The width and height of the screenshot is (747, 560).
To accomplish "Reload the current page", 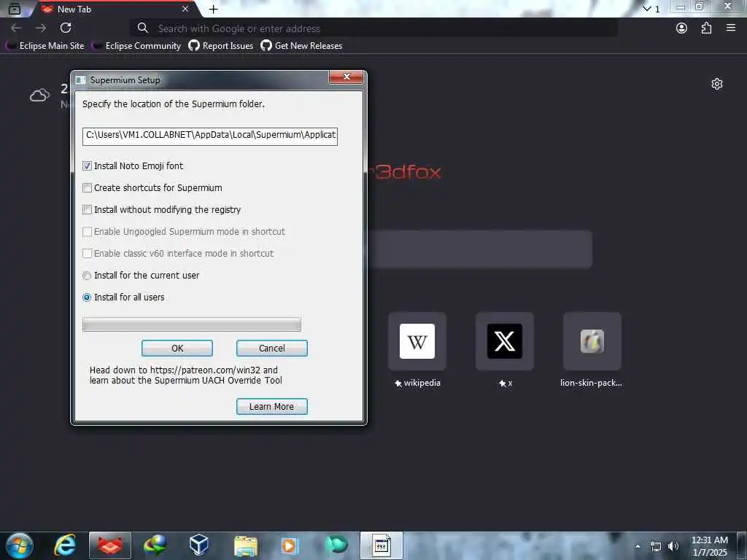I will (x=66, y=28).
